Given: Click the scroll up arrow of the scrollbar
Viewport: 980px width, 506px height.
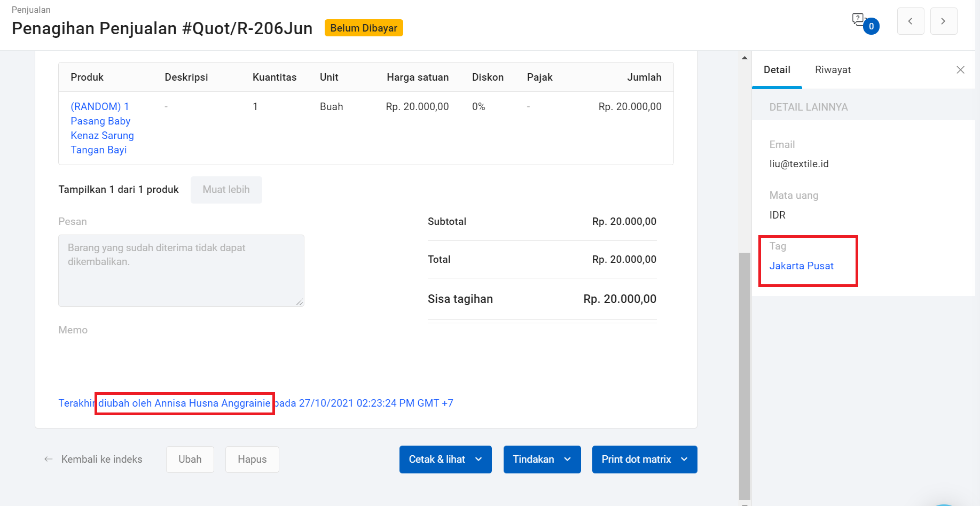Looking at the screenshot, I should tap(744, 58).
